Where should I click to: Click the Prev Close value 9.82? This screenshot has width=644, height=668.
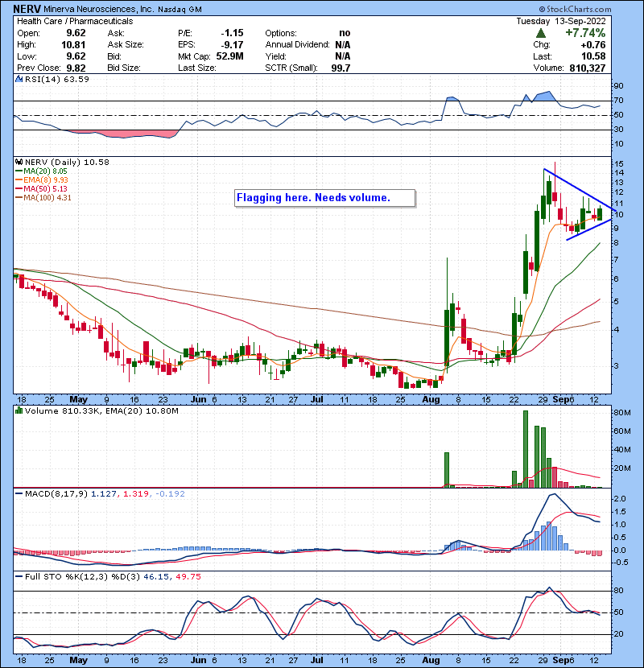[76, 68]
